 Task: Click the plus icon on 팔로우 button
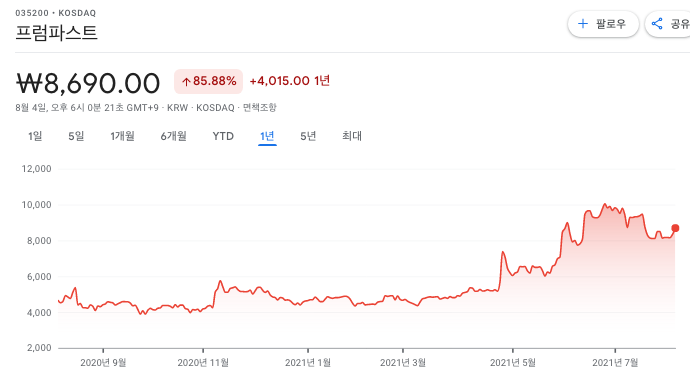pyautogui.click(x=582, y=24)
